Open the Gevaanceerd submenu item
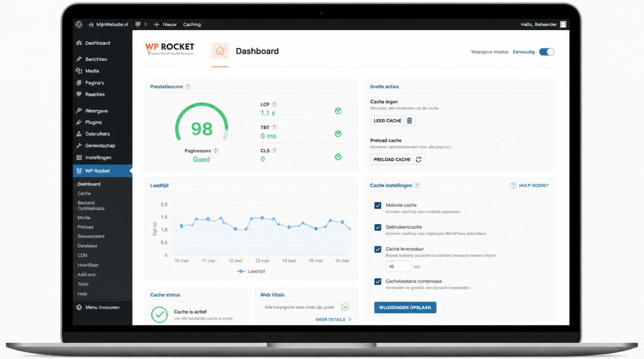 tap(91, 237)
